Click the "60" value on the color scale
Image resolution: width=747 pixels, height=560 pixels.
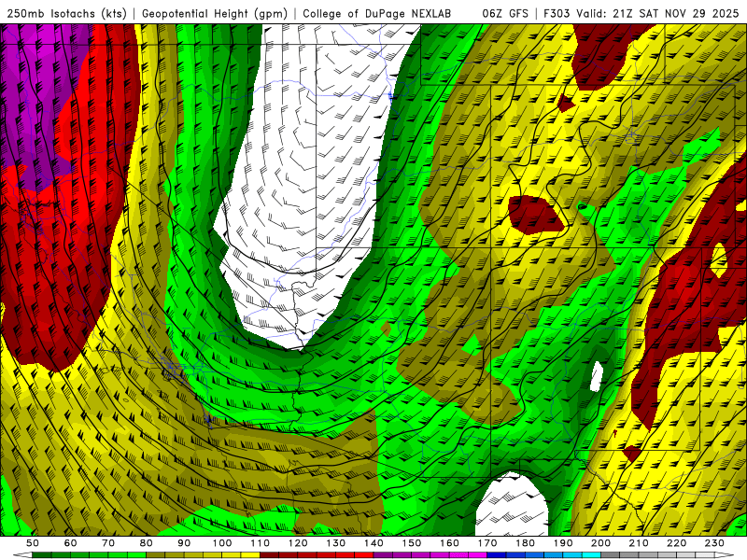(70, 543)
